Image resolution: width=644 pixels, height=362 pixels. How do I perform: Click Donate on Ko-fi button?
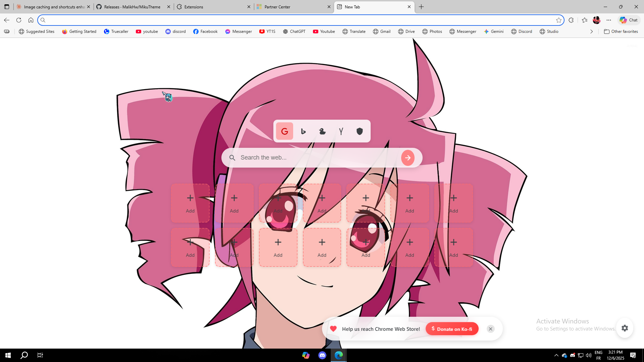pyautogui.click(x=452, y=329)
